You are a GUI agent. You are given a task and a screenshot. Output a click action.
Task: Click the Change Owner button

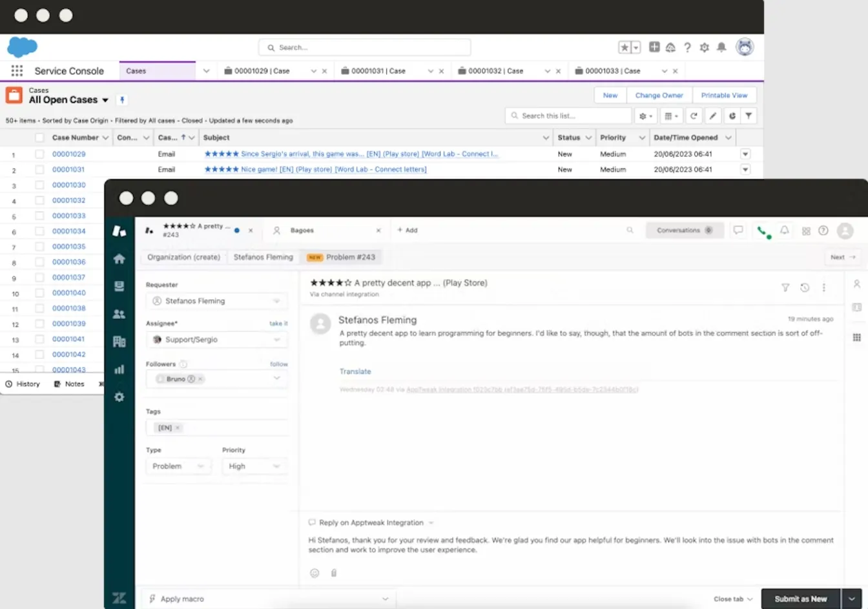659,96
